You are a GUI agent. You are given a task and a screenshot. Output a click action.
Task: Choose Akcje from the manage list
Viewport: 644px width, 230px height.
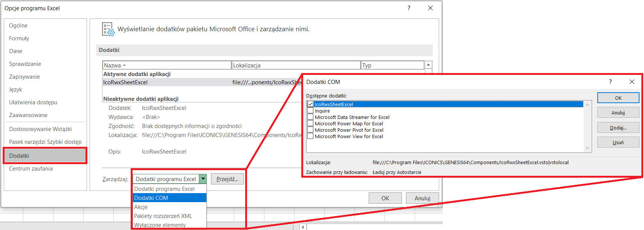[x=170, y=207]
